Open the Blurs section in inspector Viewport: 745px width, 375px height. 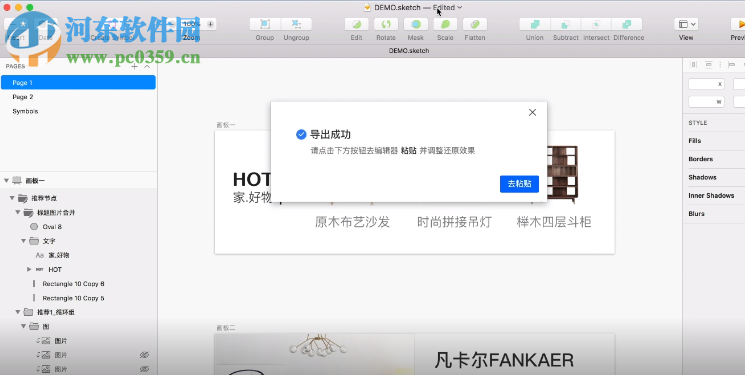click(x=696, y=214)
